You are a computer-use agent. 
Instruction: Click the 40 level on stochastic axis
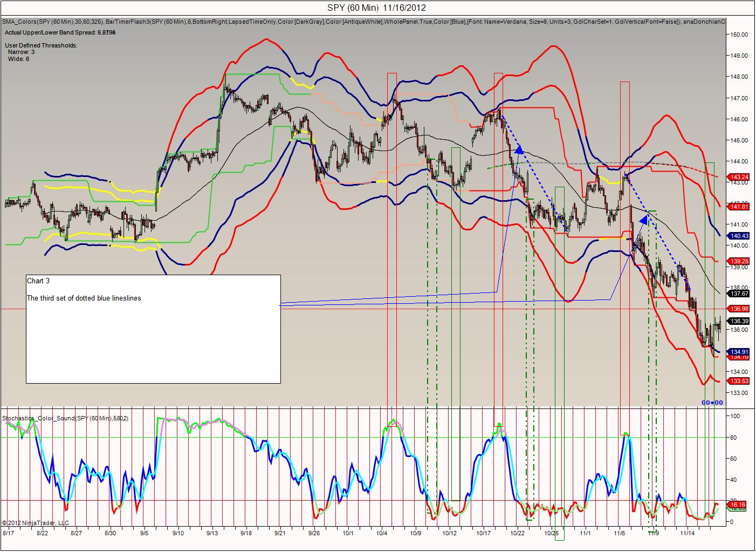[733, 480]
